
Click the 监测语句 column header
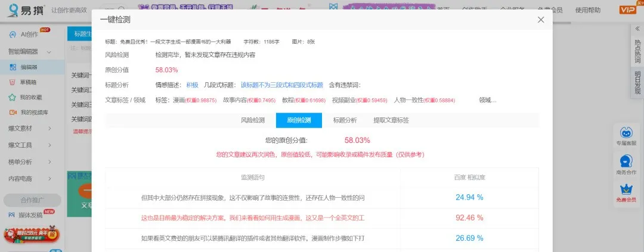coord(253,178)
